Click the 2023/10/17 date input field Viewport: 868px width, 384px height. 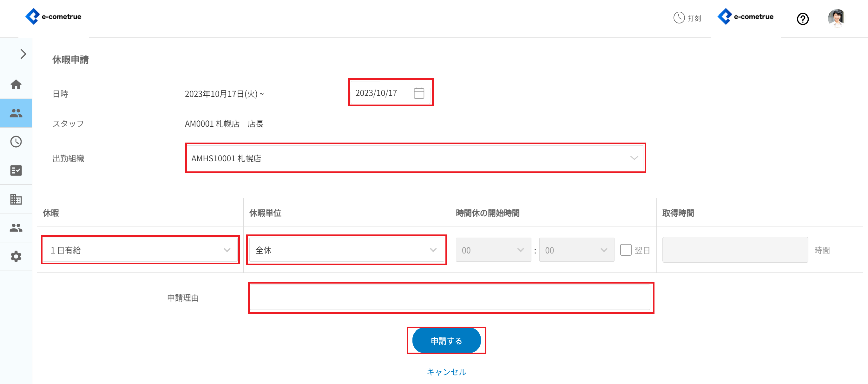click(x=381, y=93)
